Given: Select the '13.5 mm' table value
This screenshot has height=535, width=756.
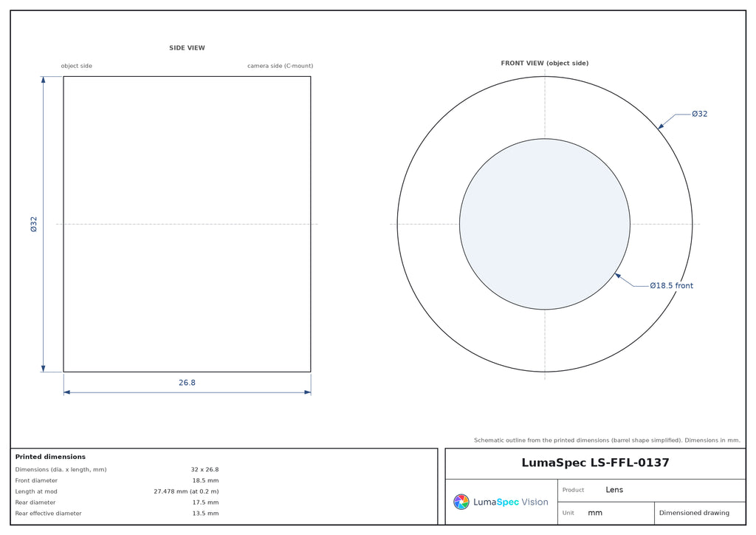Looking at the screenshot, I should point(205,514).
